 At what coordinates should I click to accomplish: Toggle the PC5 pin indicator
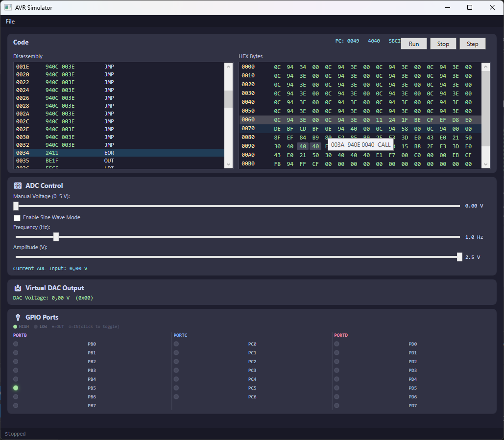coord(176,388)
